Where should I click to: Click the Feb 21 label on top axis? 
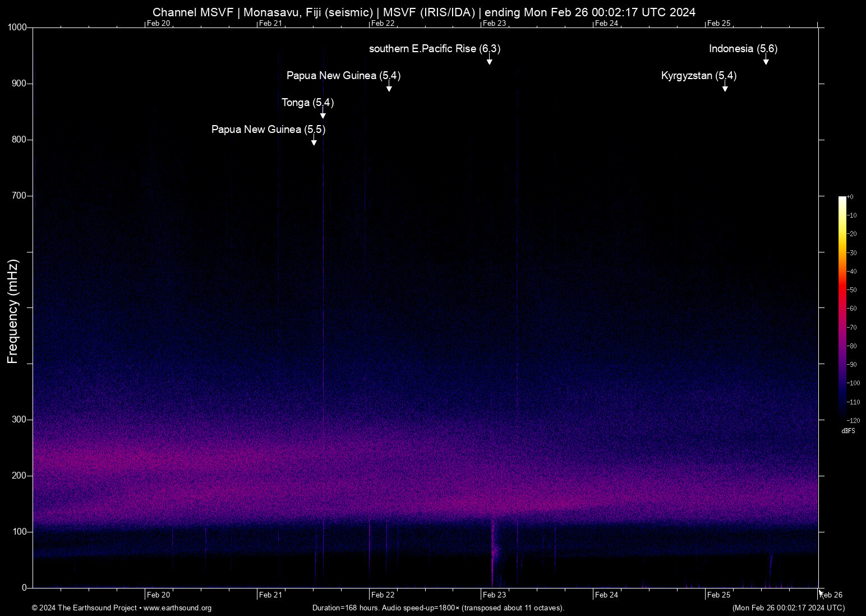[270, 24]
